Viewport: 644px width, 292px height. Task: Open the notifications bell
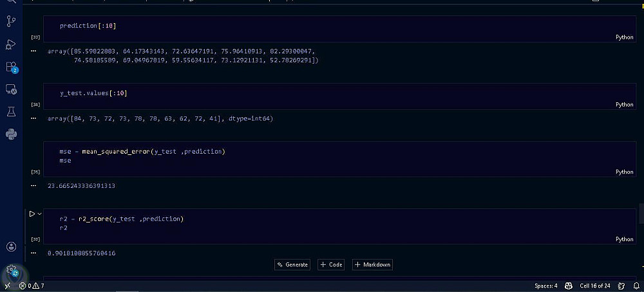pyautogui.click(x=636, y=286)
